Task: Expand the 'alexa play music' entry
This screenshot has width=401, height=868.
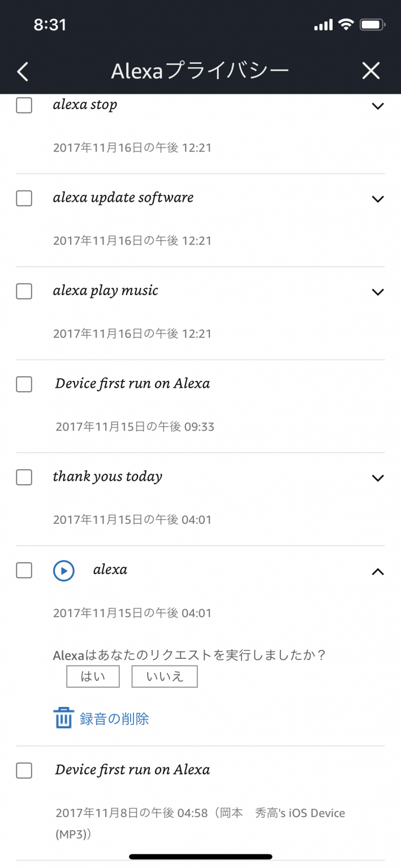Action: [377, 292]
